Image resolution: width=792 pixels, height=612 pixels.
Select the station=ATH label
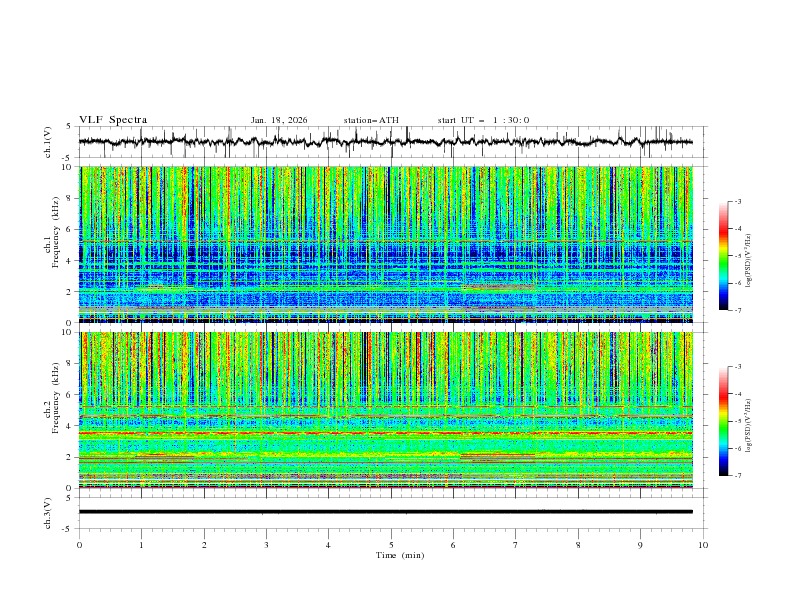[371, 120]
